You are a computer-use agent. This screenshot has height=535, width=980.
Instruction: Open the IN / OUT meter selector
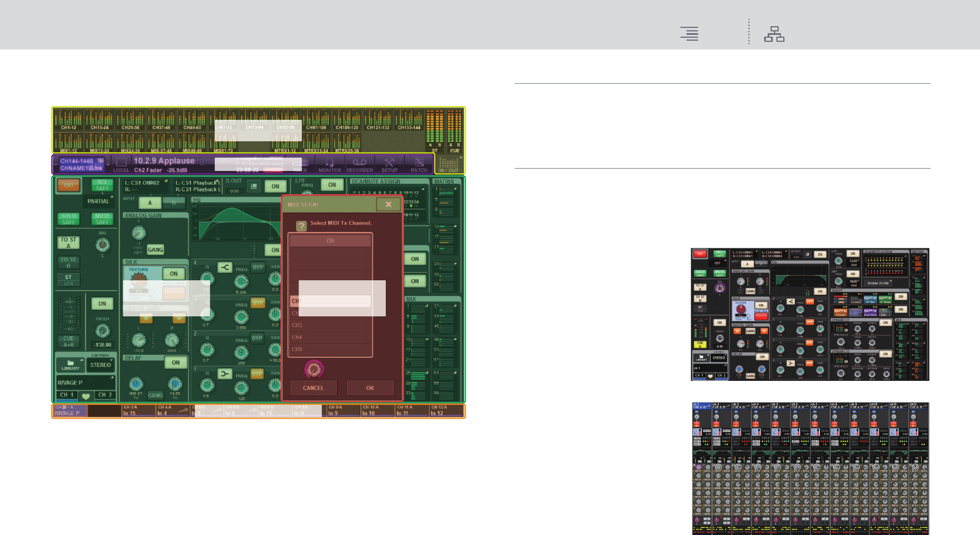(x=449, y=164)
